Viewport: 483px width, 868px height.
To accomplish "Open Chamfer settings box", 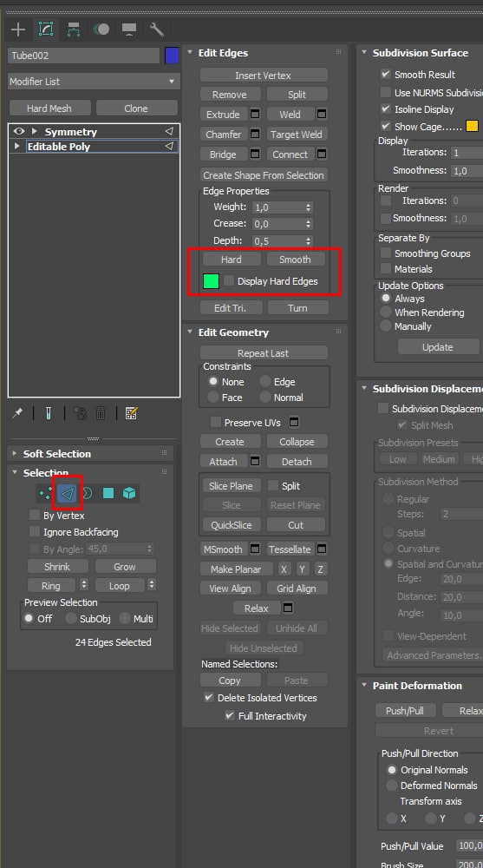I will pyautogui.click(x=255, y=134).
